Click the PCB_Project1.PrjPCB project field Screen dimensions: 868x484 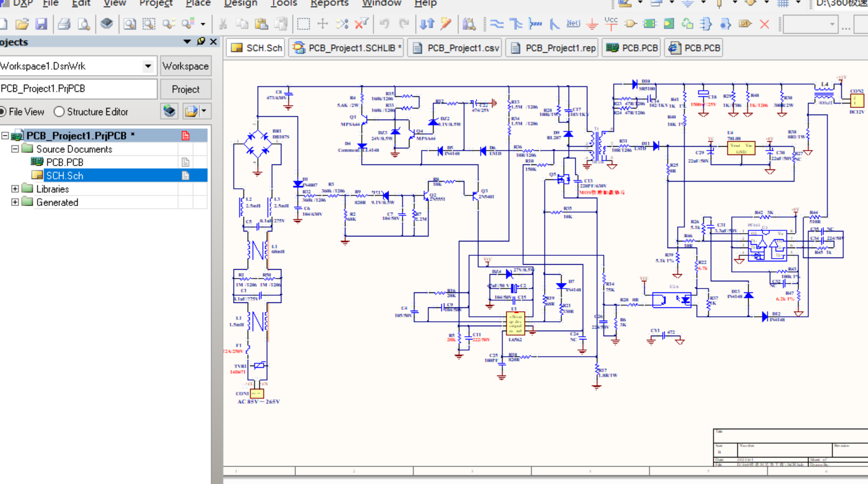tap(78, 89)
